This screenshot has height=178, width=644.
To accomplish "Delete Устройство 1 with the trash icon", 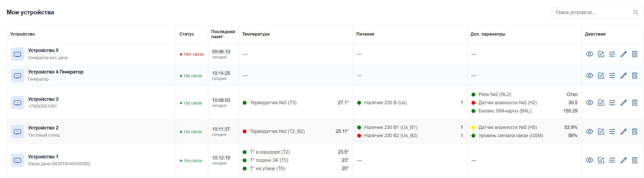I will coord(634,160).
